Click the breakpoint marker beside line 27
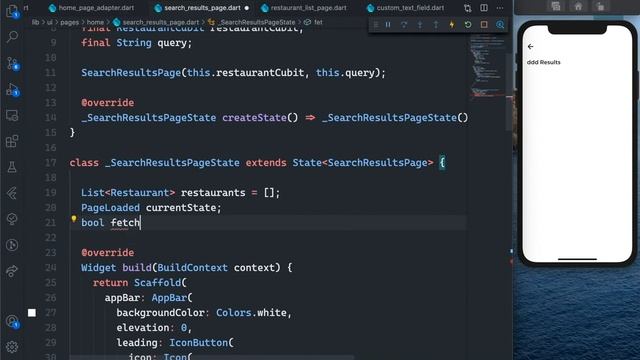This screenshot has width=640, height=360. click(32, 313)
